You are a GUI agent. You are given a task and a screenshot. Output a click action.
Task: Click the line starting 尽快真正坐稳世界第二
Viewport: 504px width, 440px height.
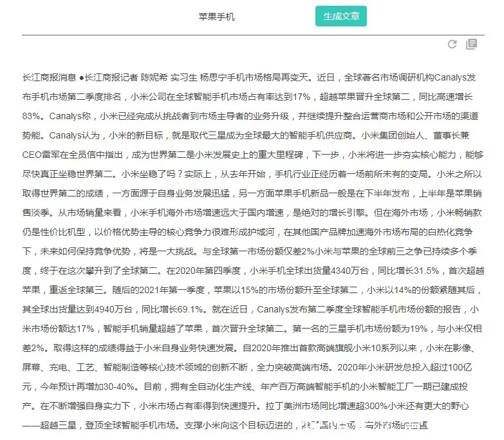tap(252, 174)
